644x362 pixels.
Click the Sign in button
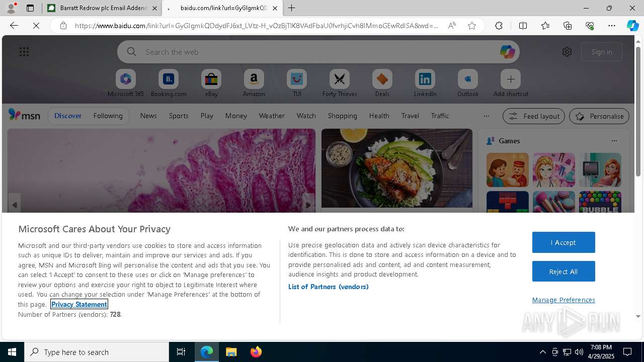click(602, 52)
